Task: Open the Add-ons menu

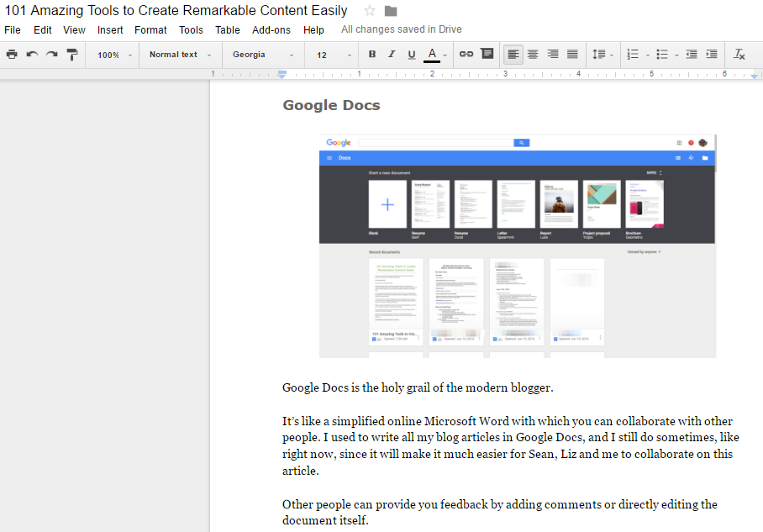Action: click(x=271, y=30)
